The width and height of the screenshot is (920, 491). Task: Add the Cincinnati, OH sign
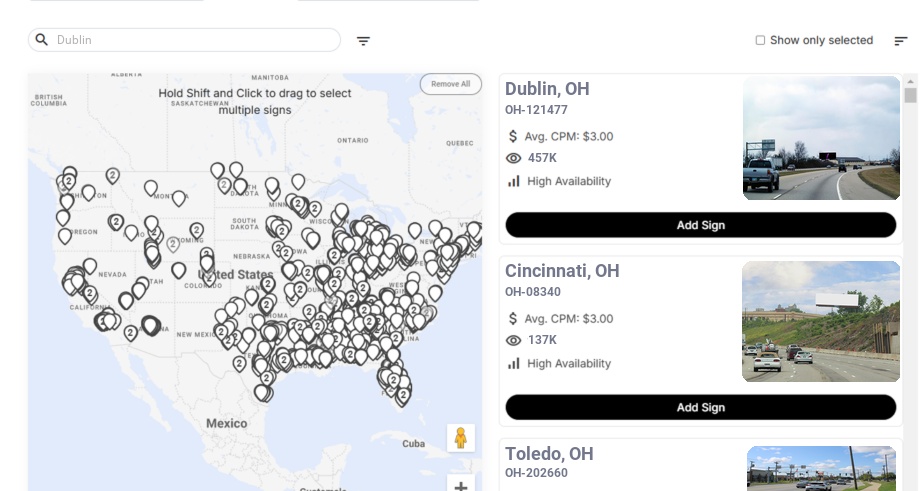click(x=700, y=407)
